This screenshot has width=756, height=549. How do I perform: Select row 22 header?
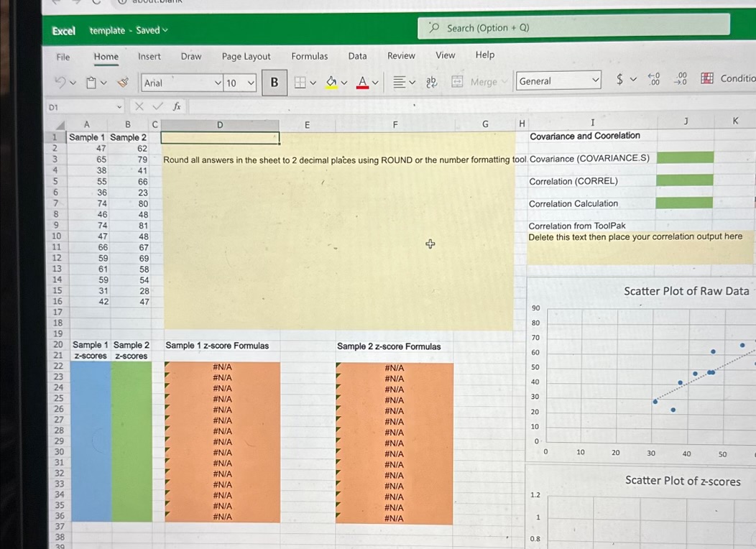tap(58, 366)
